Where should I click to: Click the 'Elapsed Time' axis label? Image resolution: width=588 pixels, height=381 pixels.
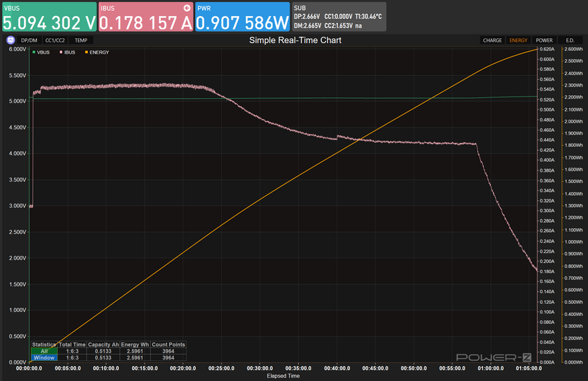(x=283, y=376)
